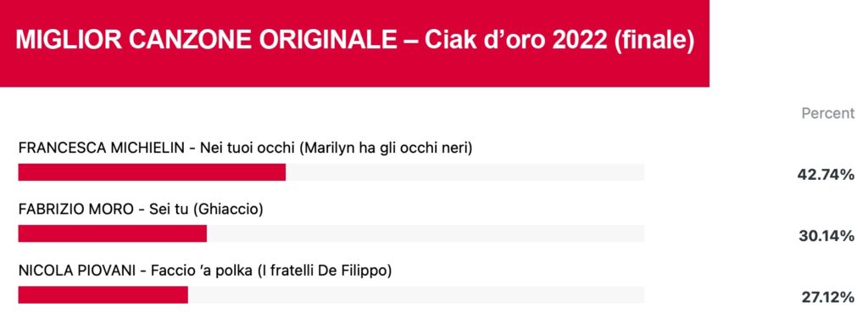Click the FRANCESCA MICHIELIN option label
This screenshot has width=868, height=325.
245,148
